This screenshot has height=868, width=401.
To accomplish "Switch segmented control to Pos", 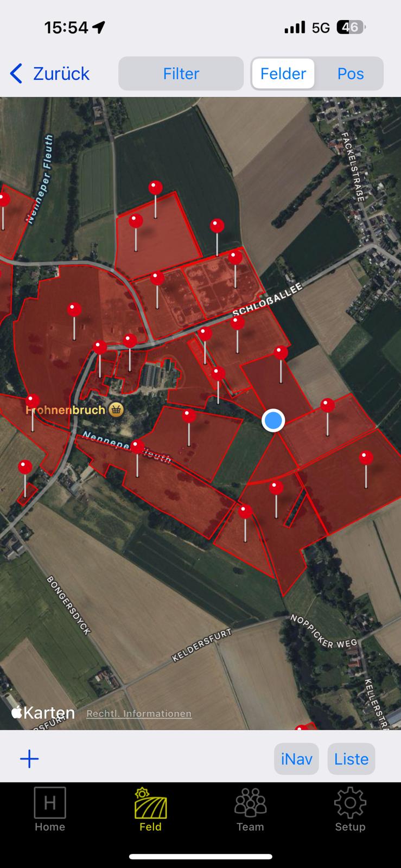I will (x=351, y=73).
